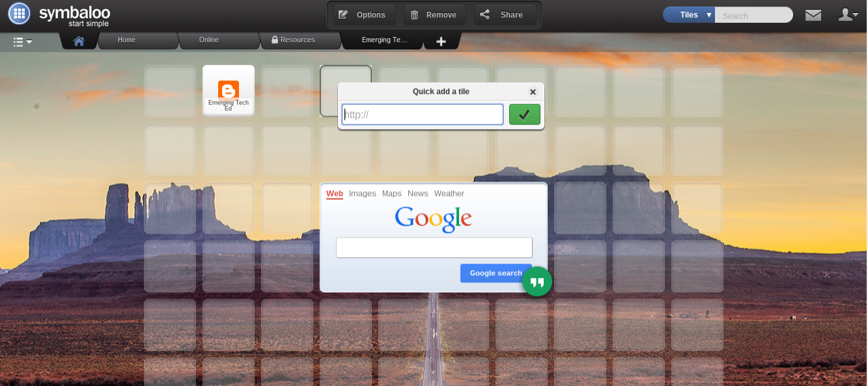This screenshot has height=386, width=868.
Task: Click the Google logo in search widget
Action: click(434, 219)
